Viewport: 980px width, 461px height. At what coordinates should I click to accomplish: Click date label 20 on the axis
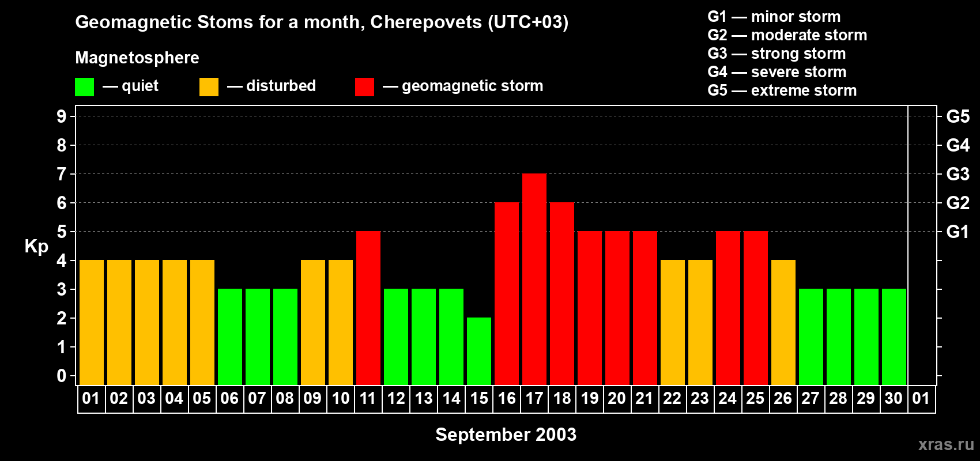(617, 398)
